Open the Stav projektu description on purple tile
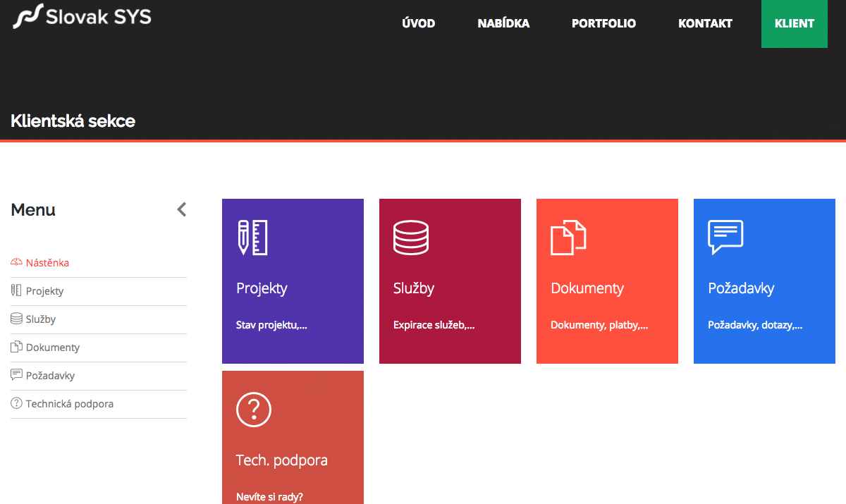Viewport: 846px width, 504px height. pos(271,326)
